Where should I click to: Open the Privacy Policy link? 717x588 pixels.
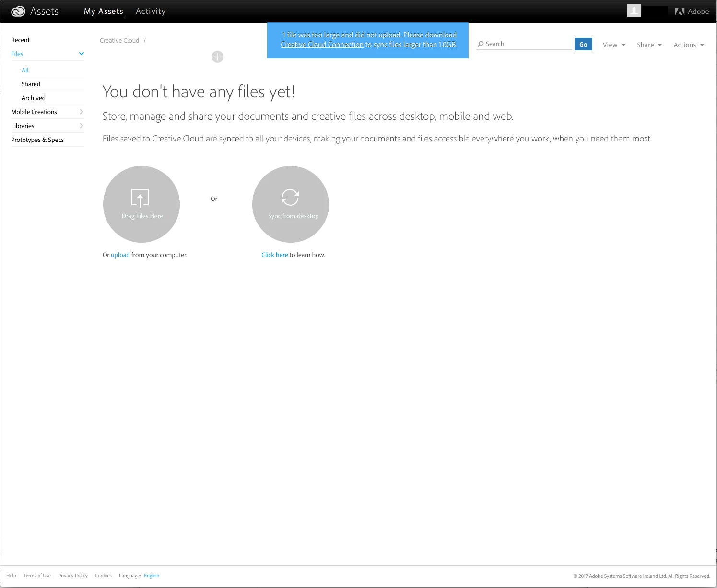pyautogui.click(x=73, y=576)
